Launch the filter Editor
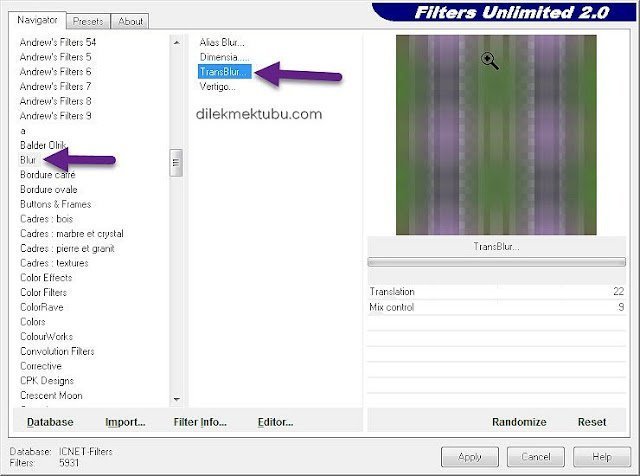The height and width of the screenshot is (476, 640). tap(275, 422)
